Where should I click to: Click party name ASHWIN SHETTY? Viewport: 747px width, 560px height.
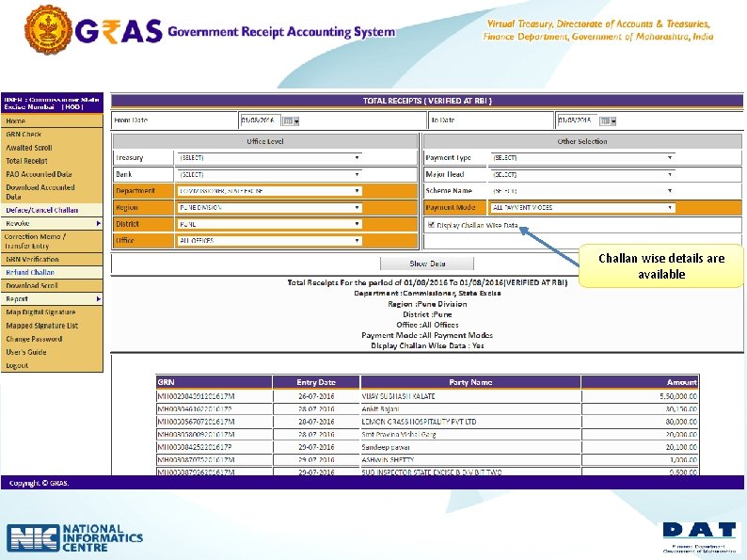point(388,460)
